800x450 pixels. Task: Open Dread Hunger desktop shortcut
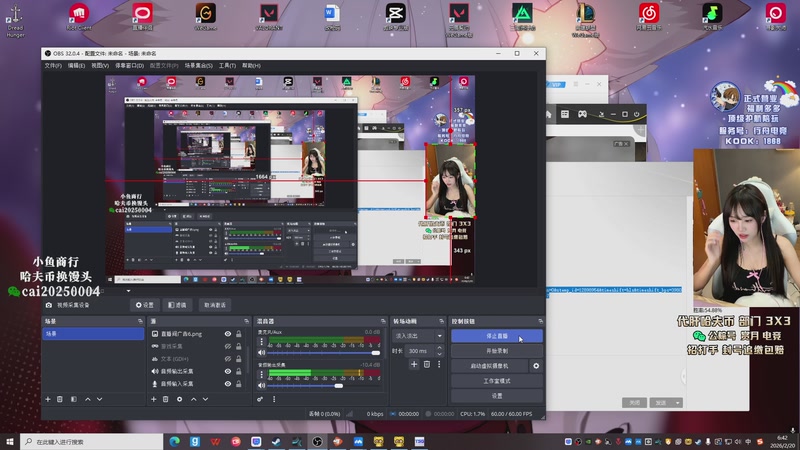point(15,20)
